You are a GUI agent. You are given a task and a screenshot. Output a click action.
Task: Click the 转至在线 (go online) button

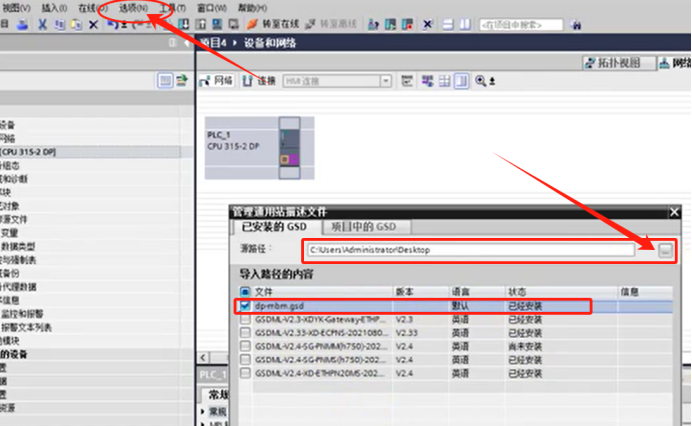pyautogui.click(x=273, y=24)
